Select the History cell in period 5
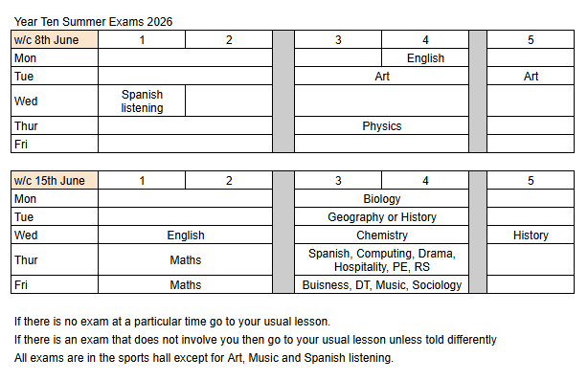The image size is (588, 381). 531,235
